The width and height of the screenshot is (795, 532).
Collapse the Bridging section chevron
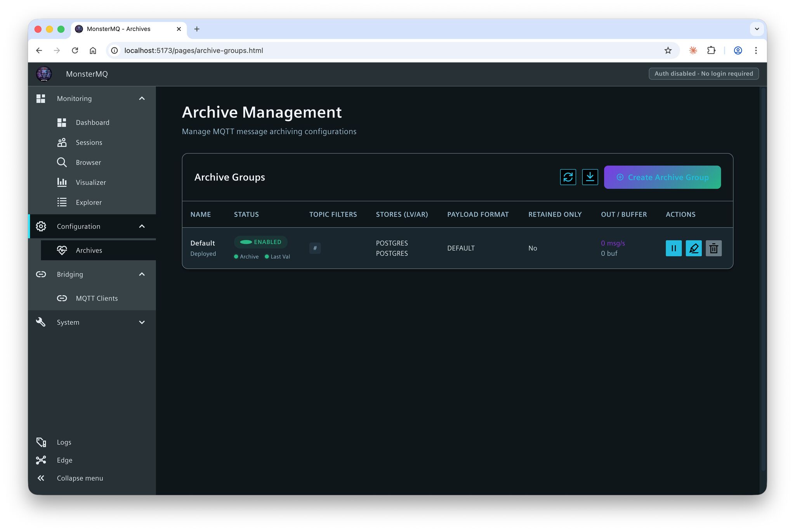[142, 274]
